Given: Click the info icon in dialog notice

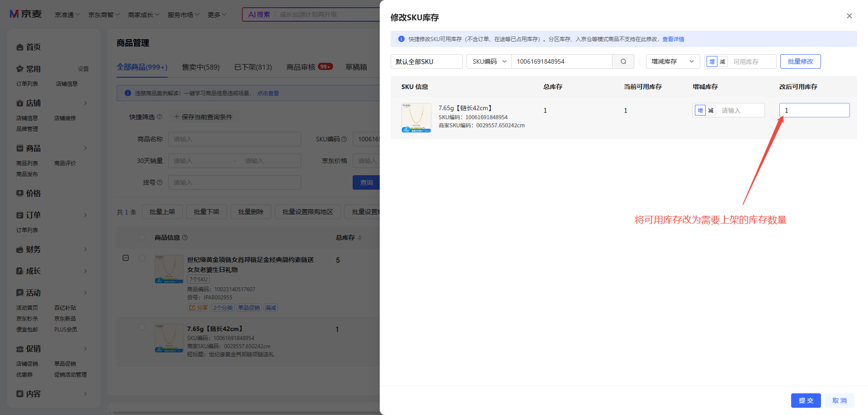Looking at the screenshot, I should [x=401, y=39].
